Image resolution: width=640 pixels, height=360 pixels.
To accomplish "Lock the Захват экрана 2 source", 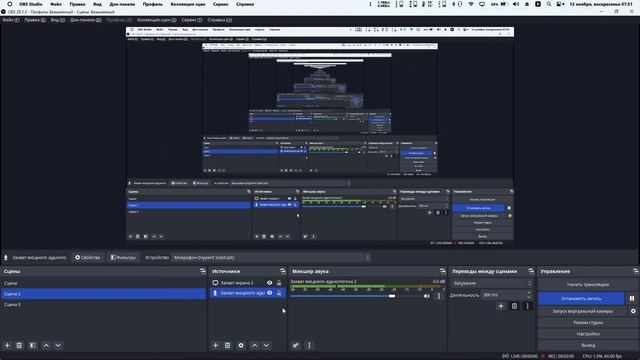I will 279,282.
